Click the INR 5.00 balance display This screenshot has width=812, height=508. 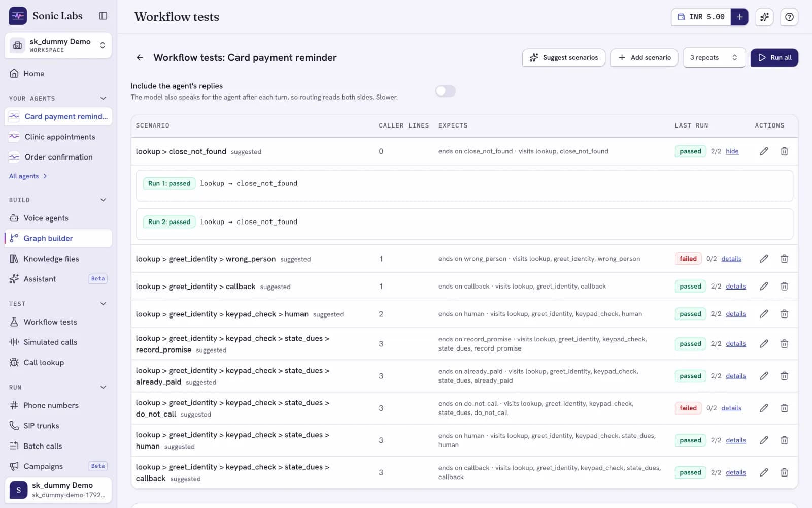[x=701, y=17]
